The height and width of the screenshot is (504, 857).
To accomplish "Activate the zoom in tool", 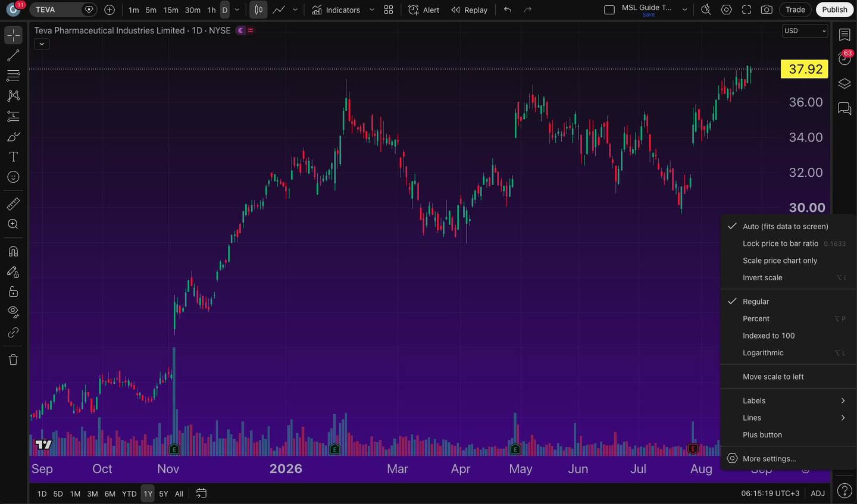I will pyautogui.click(x=13, y=224).
